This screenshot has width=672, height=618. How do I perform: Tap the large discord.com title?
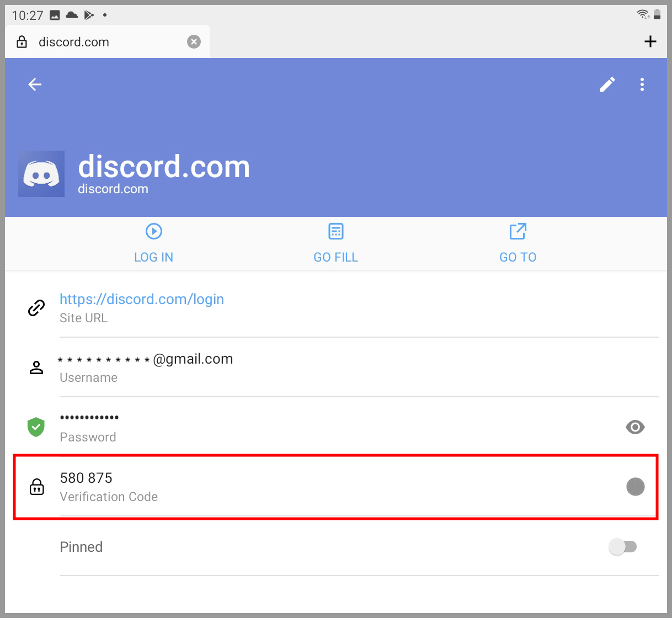click(x=164, y=166)
